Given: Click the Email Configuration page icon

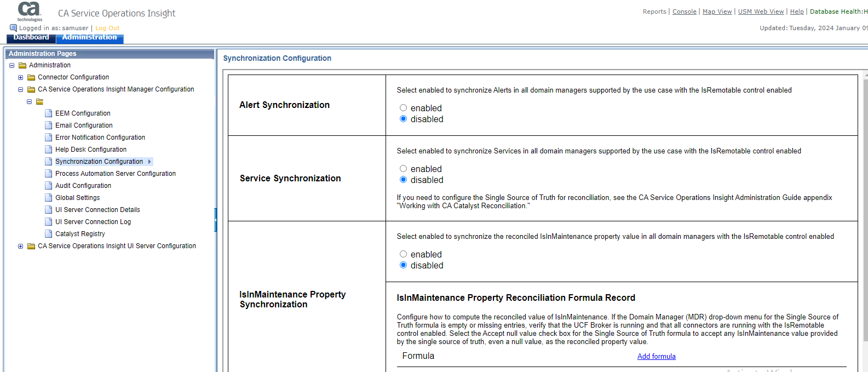Looking at the screenshot, I should point(49,125).
